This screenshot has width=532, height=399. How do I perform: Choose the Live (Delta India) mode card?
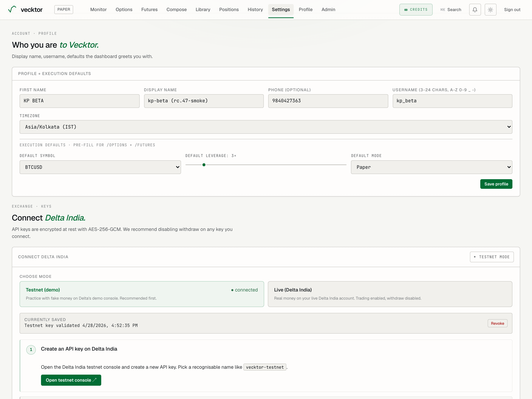pyautogui.click(x=390, y=294)
